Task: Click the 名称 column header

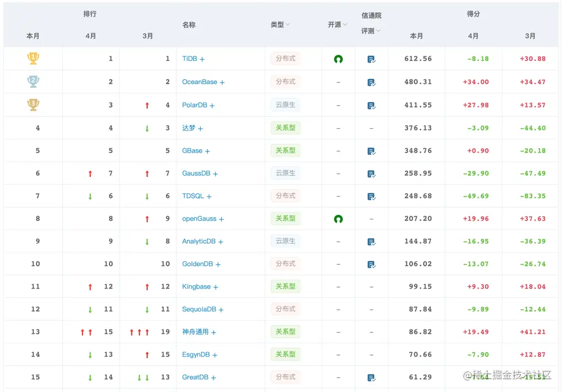Action: (x=189, y=25)
